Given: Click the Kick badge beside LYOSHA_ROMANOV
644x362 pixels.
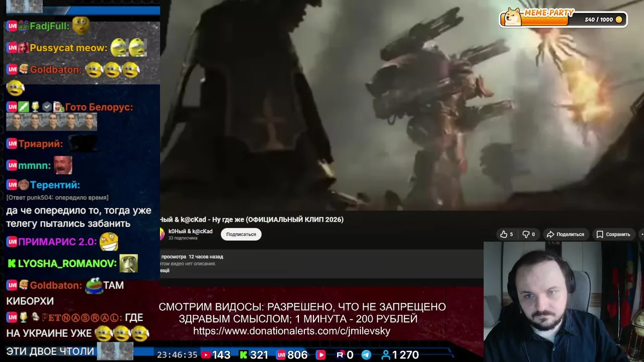Looking at the screenshot, I should pos(12,263).
